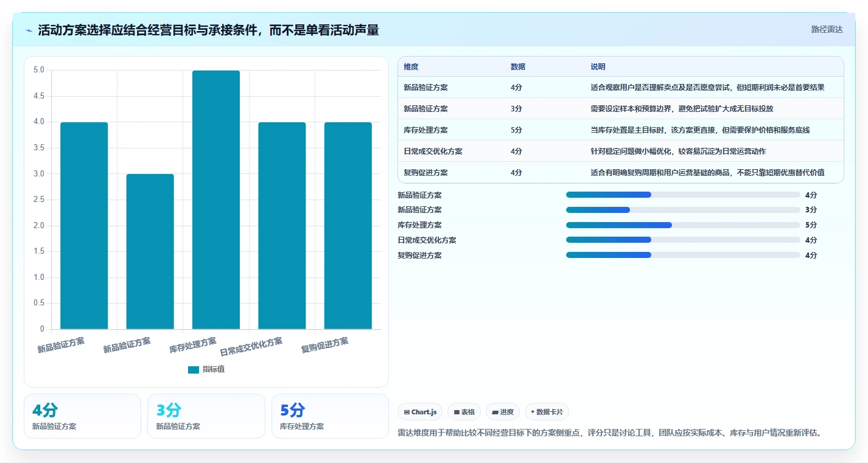Click the progress bar scoring 3分
868x463 pixels.
point(683,210)
